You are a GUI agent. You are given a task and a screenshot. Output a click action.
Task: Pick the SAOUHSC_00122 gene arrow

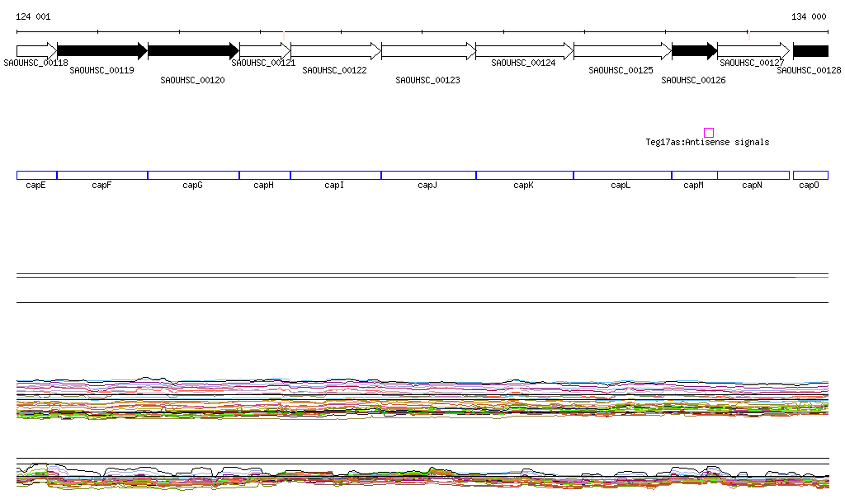coord(335,51)
